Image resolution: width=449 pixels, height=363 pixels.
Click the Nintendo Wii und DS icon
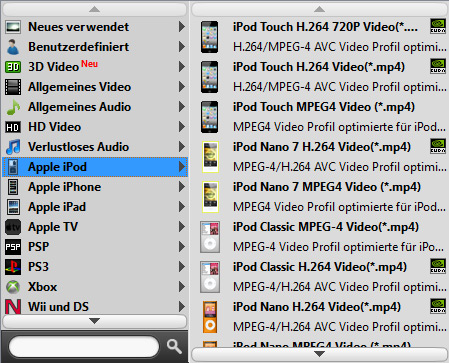point(13,307)
